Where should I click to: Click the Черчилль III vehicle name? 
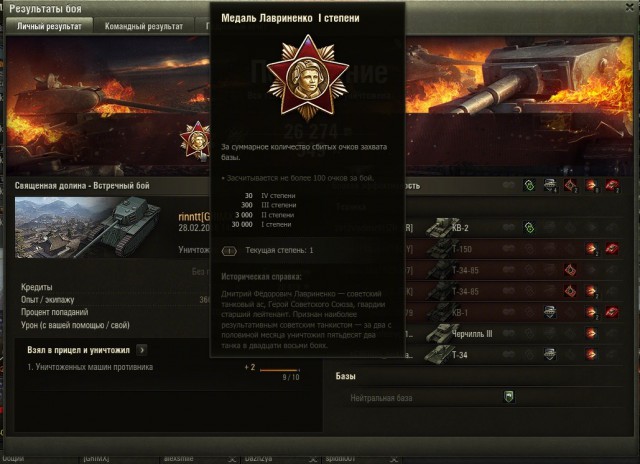[x=472, y=334]
